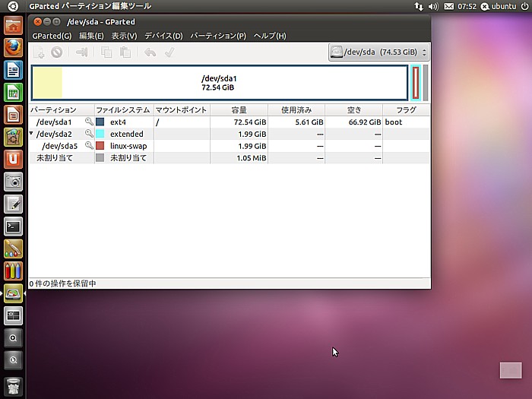Open the /dev/sda device selector dropdown
This screenshot has width=532, height=399.
tap(379, 52)
